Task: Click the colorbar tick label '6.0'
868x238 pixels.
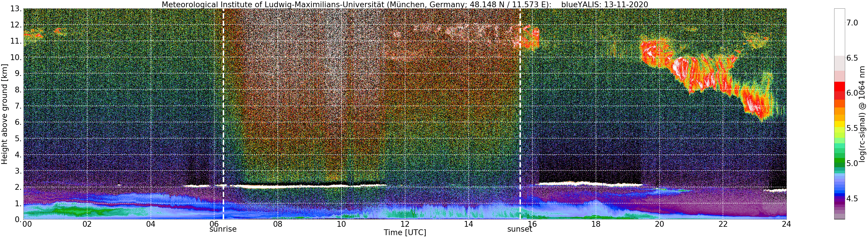Action: 852,93
